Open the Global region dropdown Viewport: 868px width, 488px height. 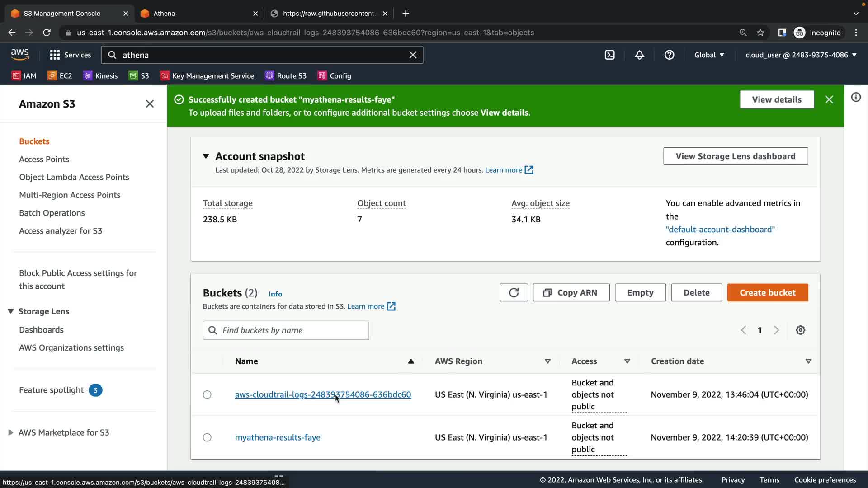(709, 55)
